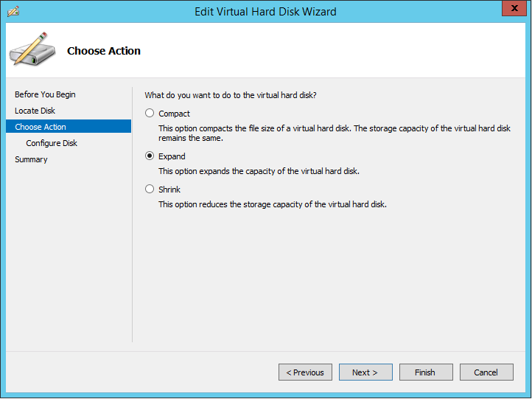Go to the Before You Begin step
This screenshot has height=399, width=532.
coord(45,94)
